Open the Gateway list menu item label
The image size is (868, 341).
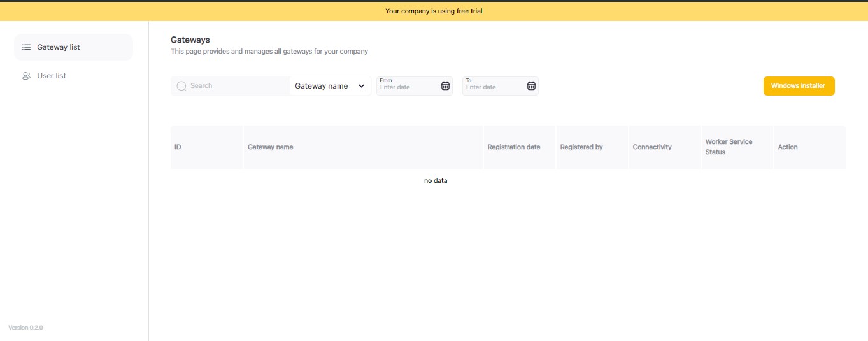[x=59, y=47]
